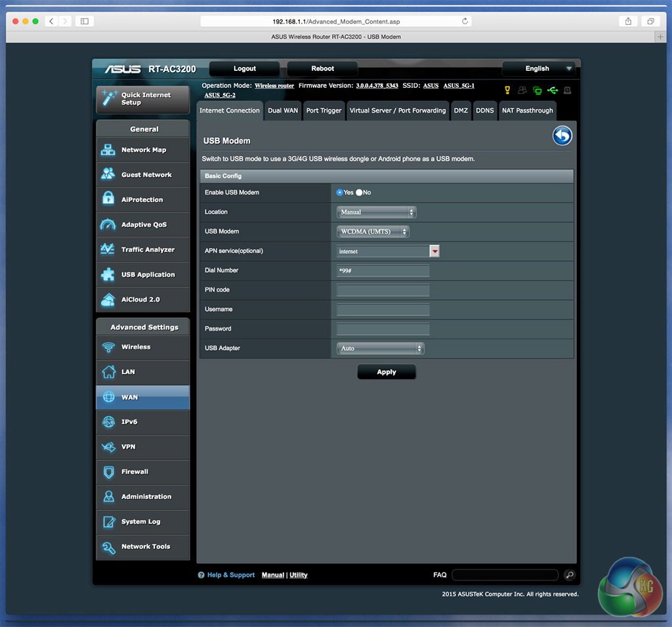672x627 pixels.
Task: Click the Help & Support link
Action: [x=231, y=575]
